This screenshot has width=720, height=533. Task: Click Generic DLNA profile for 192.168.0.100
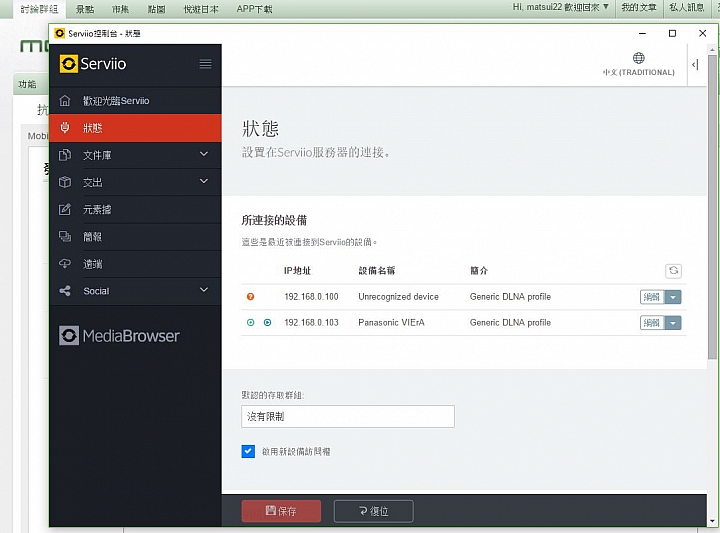510,297
